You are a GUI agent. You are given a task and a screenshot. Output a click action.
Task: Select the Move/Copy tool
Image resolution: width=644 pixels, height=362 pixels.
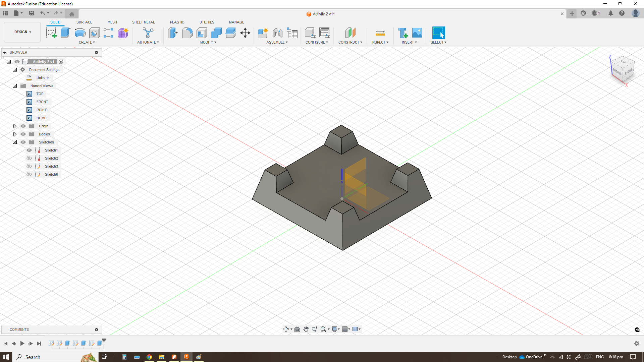(245, 33)
